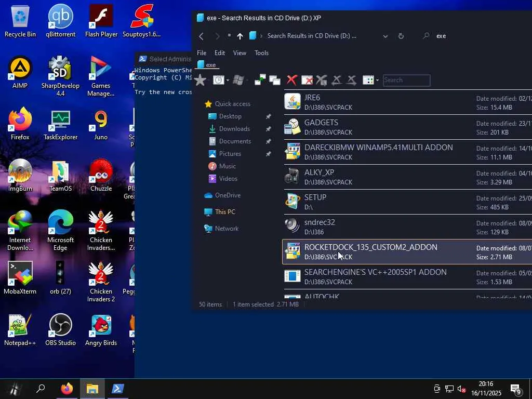Click the green-arrow new window toolbar icon
Screen dimensions: 532x399
point(260,80)
